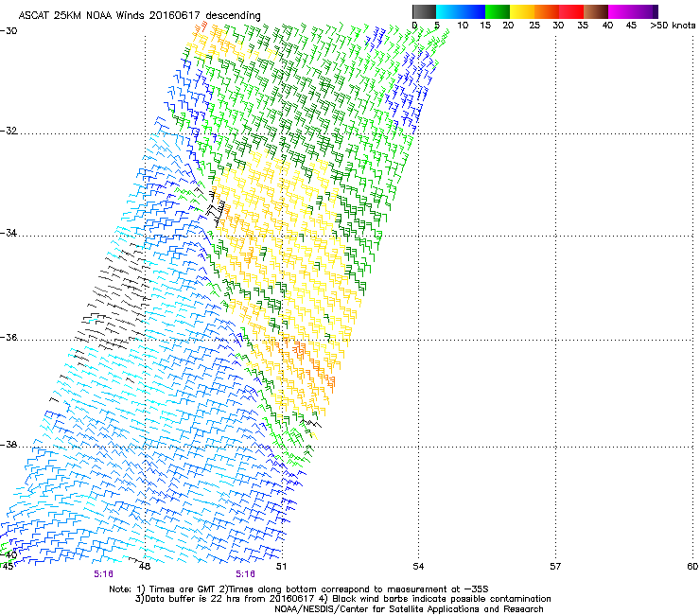Click the yellow 20-25 knots color segment

tap(522, 11)
